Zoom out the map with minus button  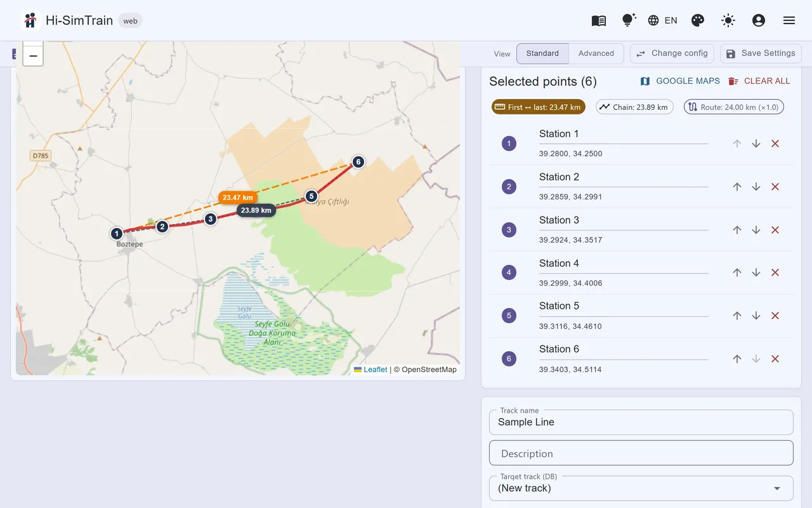(x=33, y=56)
